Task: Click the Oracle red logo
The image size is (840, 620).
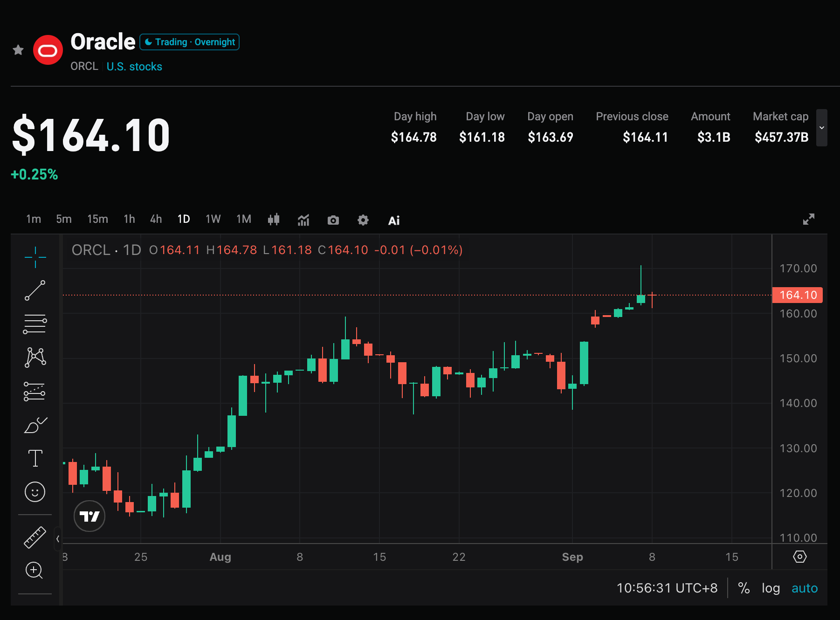Action: pyautogui.click(x=48, y=50)
